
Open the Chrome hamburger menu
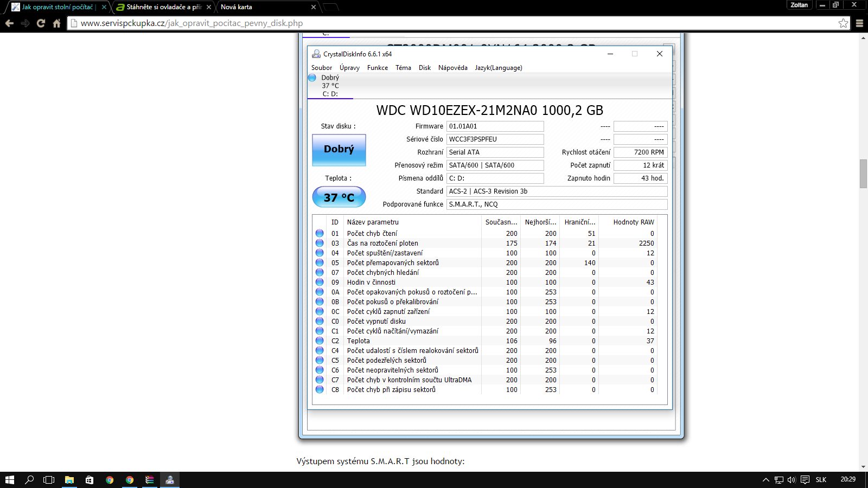click(859, 23)
